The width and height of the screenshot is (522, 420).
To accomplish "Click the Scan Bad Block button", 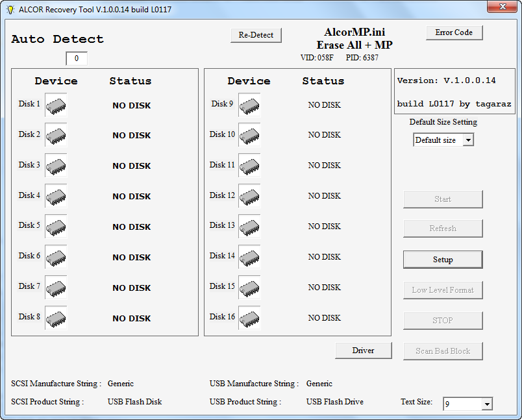I will (443, 351).
